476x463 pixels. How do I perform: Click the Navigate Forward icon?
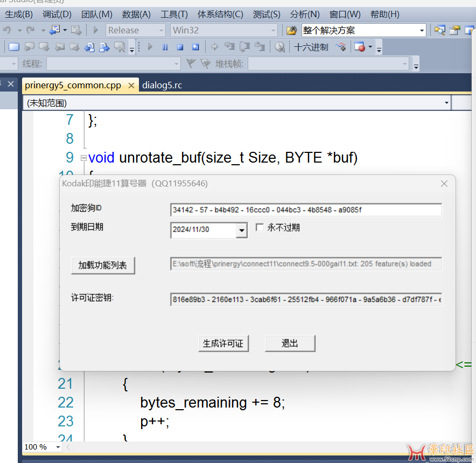point(76,30)
